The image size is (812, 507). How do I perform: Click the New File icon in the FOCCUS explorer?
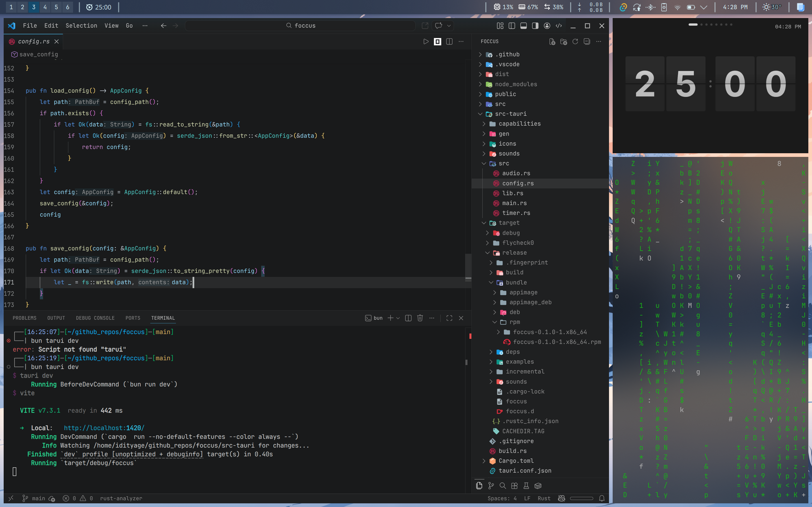[552, 41]
